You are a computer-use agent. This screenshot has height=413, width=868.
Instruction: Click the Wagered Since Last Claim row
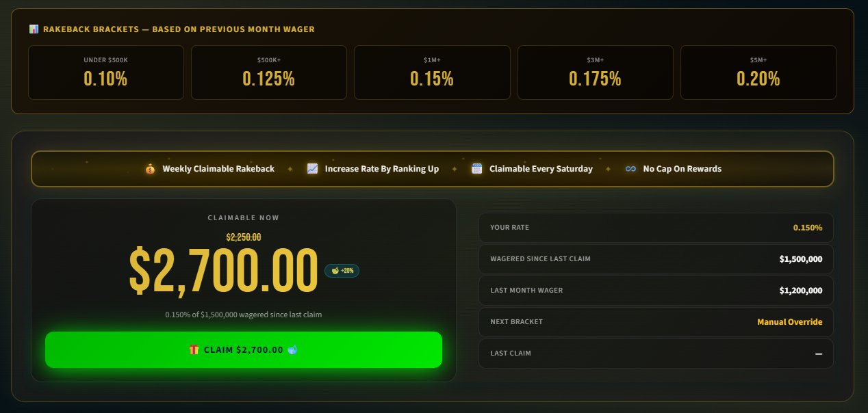[x=655, y=259]
